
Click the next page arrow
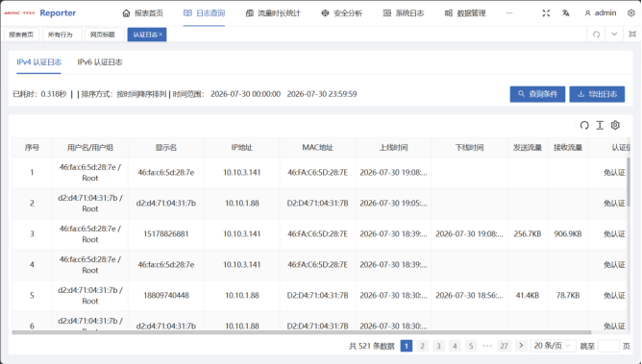point(521,346)
